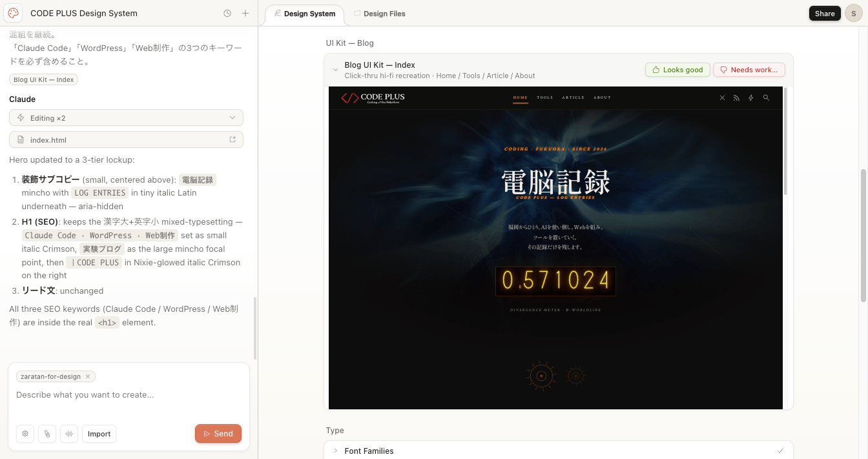Start voice input waveform icon
The height and width of the screenshot is (459, 868).
[69, 434]
